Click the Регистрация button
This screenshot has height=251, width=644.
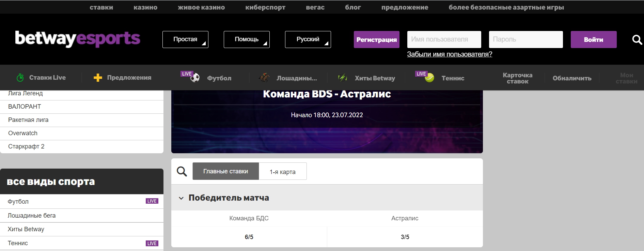click(376, 40)
